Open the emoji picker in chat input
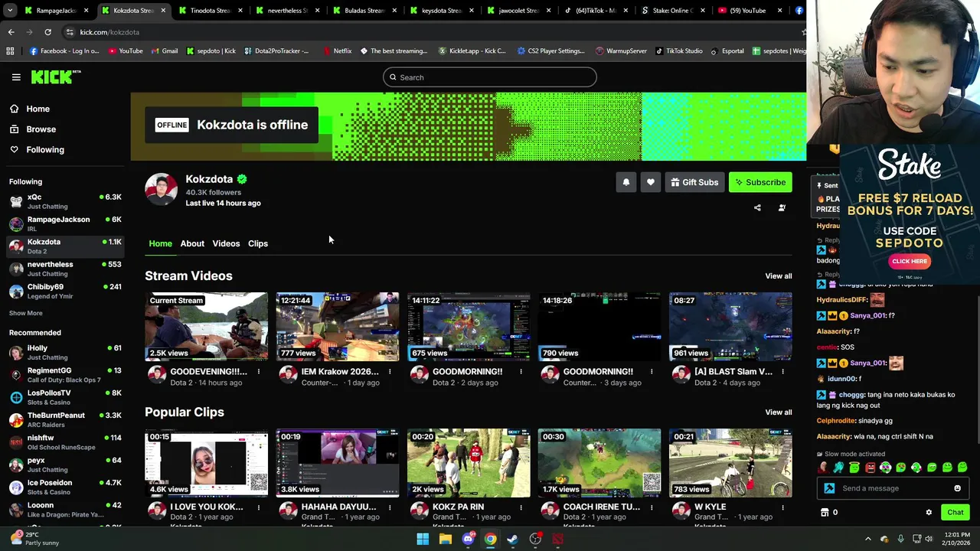This screenshot has height=551, width=980. [957, 488]
